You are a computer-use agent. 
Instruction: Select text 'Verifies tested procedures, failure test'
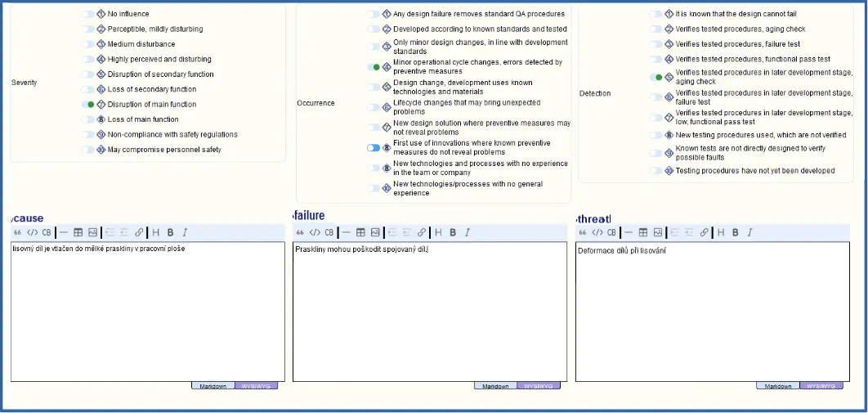click(738, 44)
